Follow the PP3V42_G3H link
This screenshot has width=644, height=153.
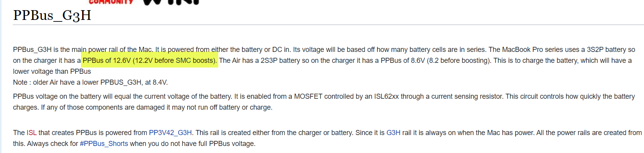pos(170,133)
